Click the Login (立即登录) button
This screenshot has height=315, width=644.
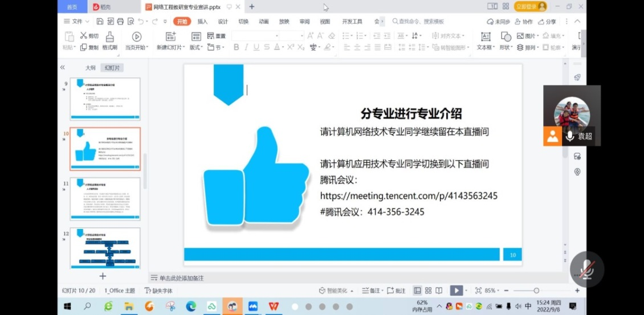tap(530, 6)
